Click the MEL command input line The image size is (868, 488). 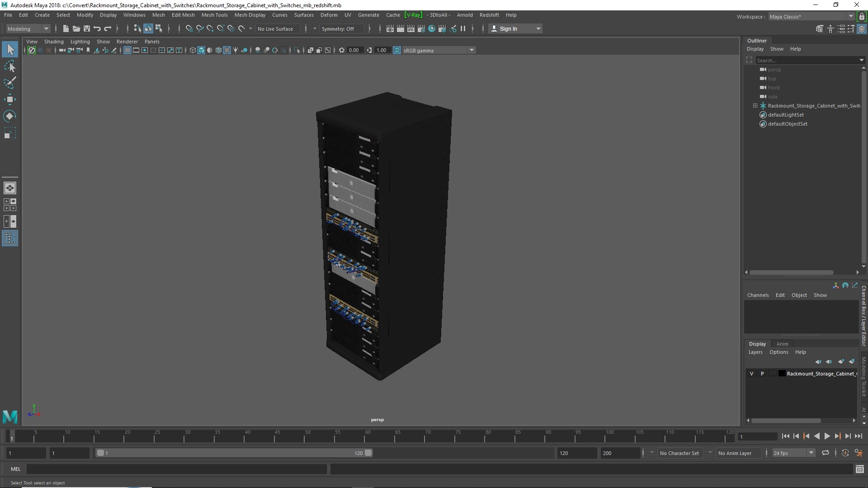176,469
